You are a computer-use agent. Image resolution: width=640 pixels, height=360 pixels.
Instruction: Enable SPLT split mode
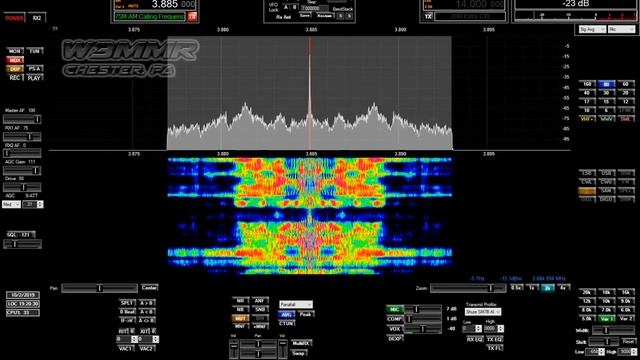[x=127, y=303]
